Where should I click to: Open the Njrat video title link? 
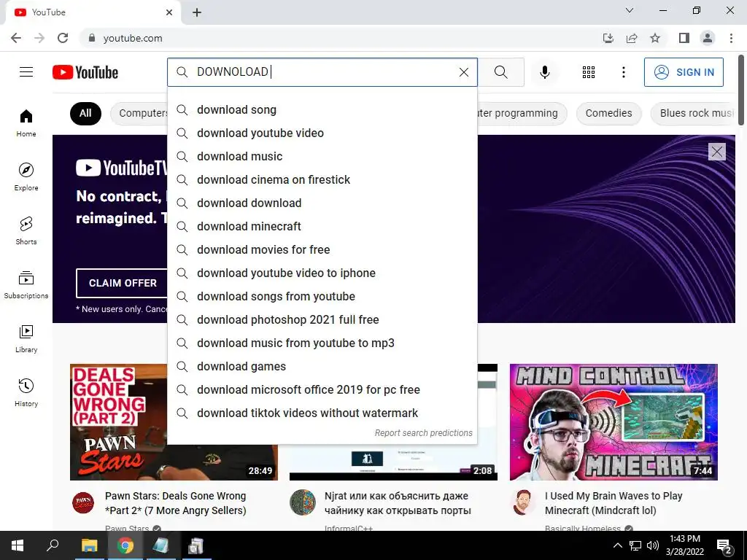pos(398,503)
